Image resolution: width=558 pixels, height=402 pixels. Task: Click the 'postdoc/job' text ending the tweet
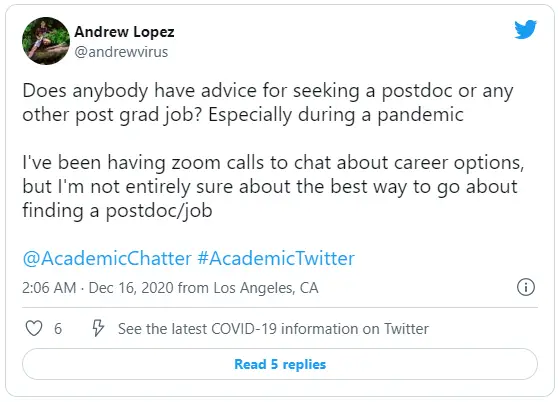tap(159, 211)
